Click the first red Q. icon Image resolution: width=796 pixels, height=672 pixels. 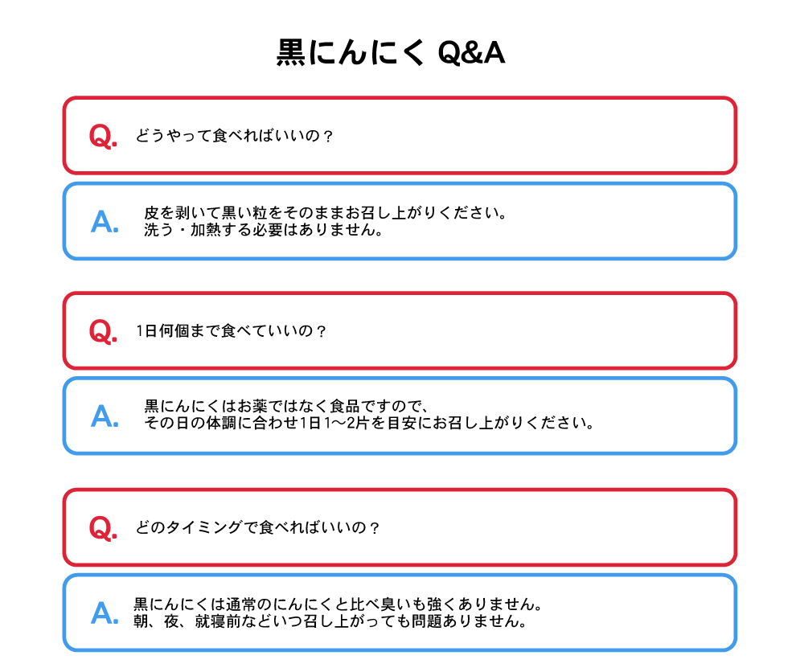click(103, 136)
